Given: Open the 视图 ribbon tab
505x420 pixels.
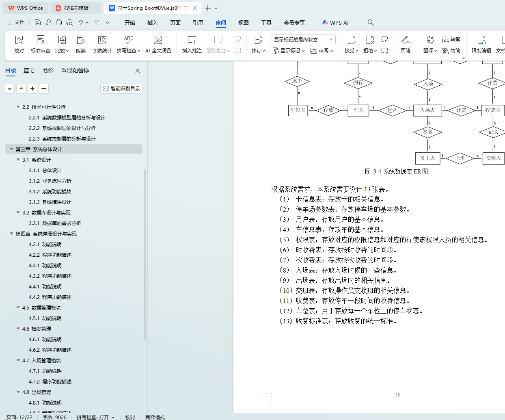Looking at the screenshot, I should pos(244,23).
